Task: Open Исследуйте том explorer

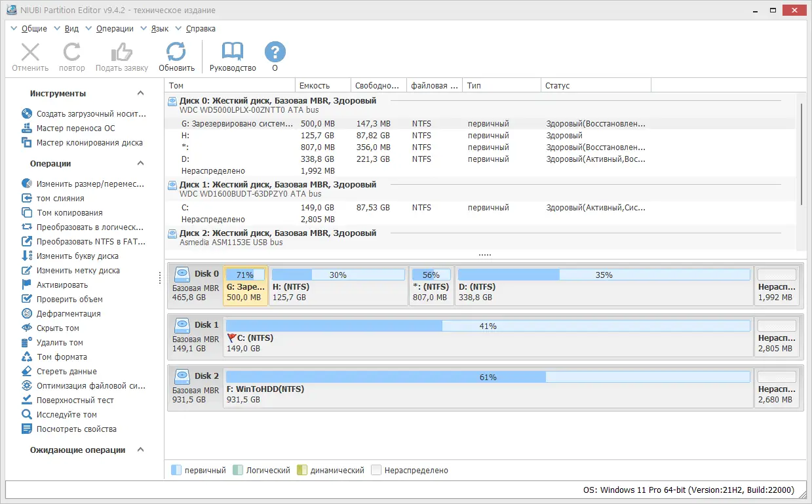Action: click(x=59, y=415)
